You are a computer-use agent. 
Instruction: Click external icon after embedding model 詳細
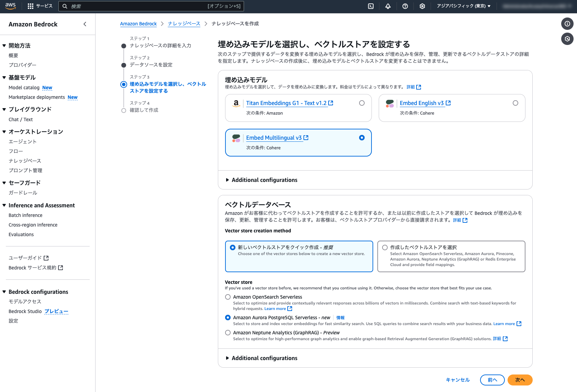[x=419, y=87]
